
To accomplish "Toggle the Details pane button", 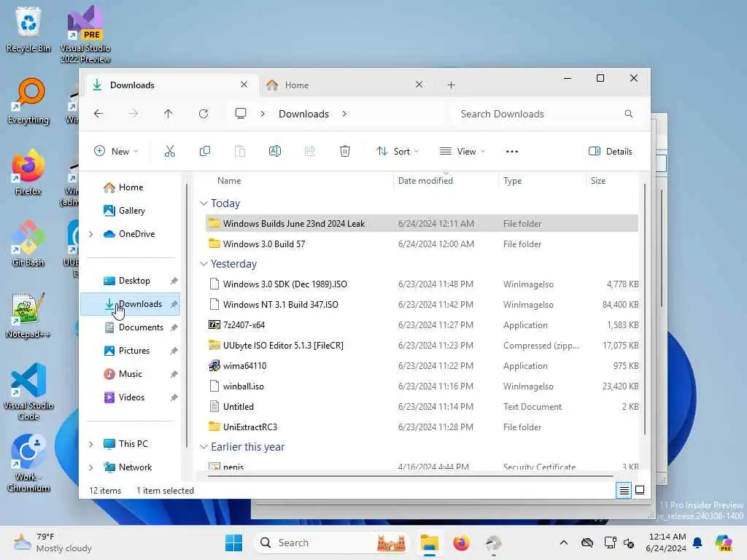I will tap(611, 152).
